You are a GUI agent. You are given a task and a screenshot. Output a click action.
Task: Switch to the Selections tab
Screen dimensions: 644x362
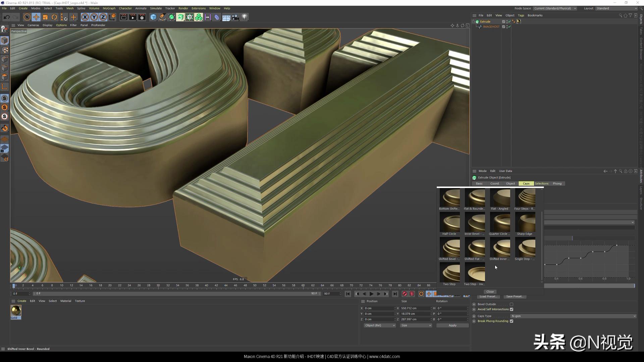coord(541,184)
